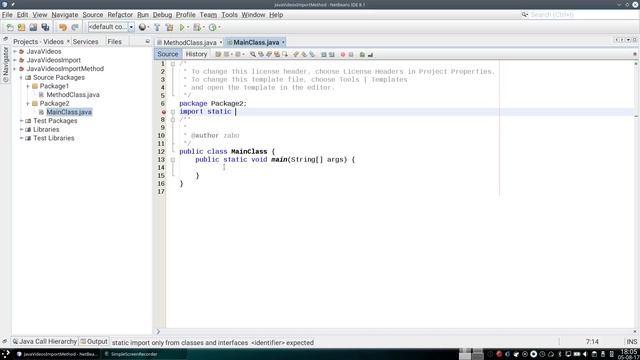640x360 pixels.
Task: Click the green Run Project arrow
Action: click(182, 27)
